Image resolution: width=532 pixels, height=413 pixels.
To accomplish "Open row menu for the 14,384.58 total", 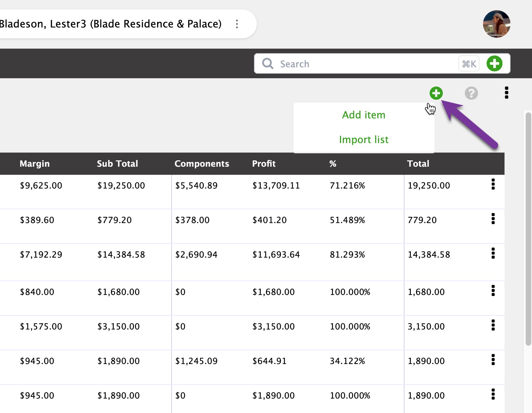I will coord(493,253).
